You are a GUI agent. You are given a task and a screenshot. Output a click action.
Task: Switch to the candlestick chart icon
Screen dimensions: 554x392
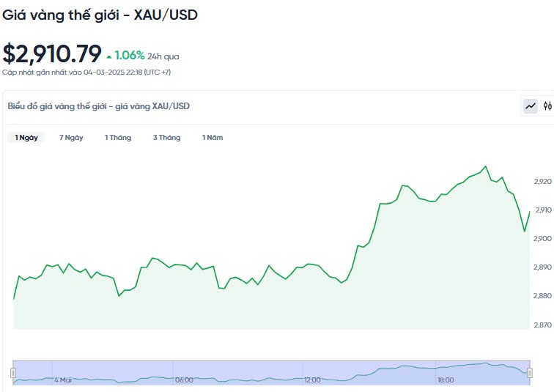(547, 106)
